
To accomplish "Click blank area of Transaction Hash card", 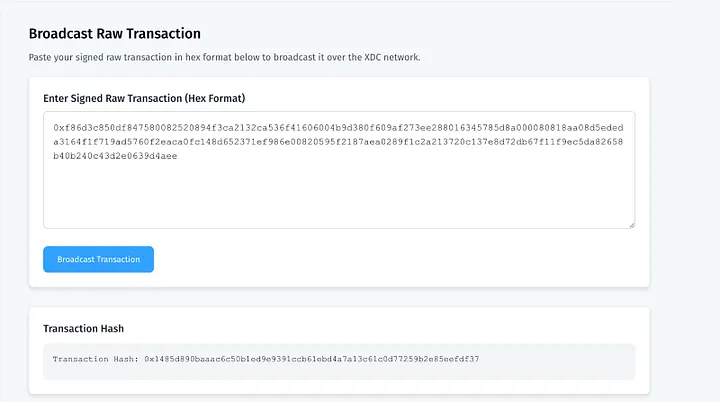I will pos(400,328).
